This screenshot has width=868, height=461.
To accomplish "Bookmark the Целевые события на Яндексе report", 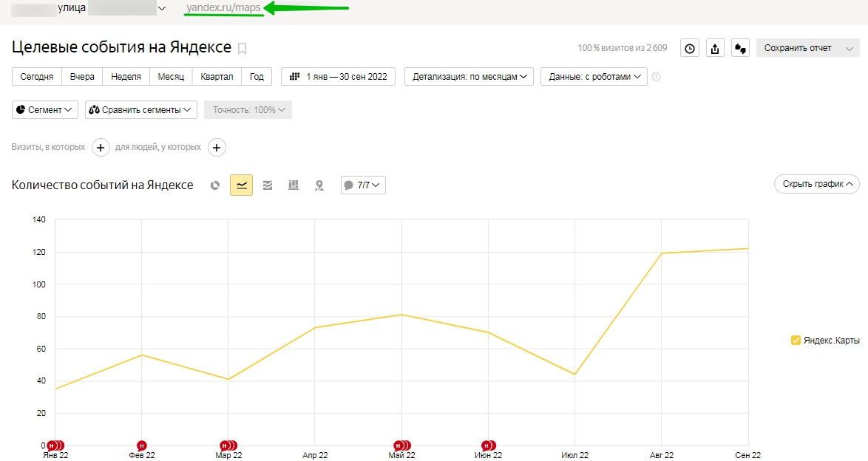I will pyautogui.click(x=242, y=49).
